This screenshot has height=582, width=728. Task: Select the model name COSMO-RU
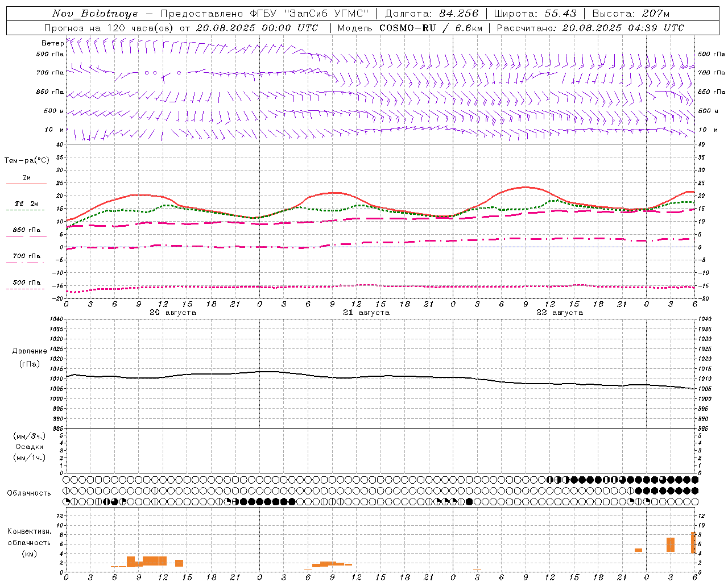[x=408, y=28]
